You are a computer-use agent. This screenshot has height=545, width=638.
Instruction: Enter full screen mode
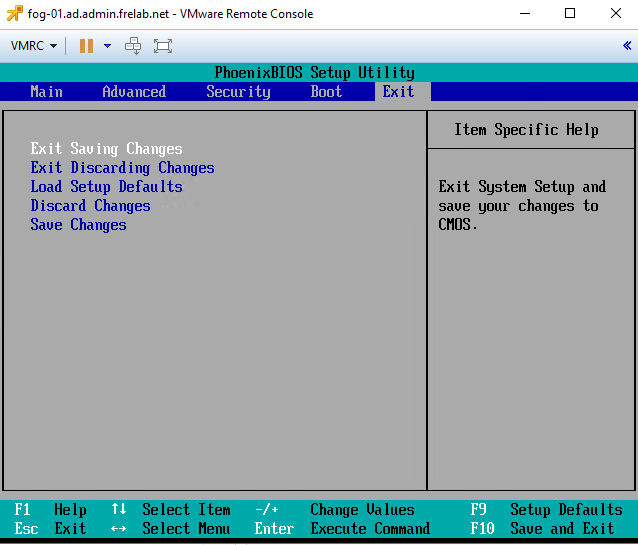click(x=163, y=46)
